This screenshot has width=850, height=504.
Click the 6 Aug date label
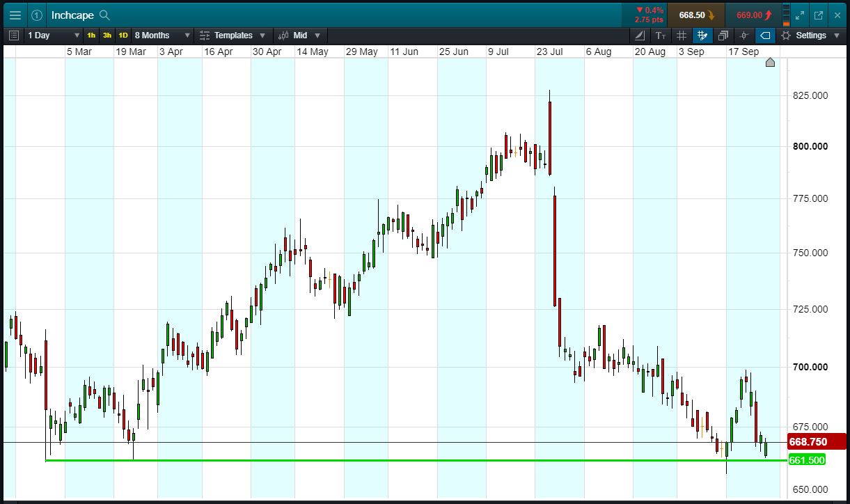tap(599, 52)
